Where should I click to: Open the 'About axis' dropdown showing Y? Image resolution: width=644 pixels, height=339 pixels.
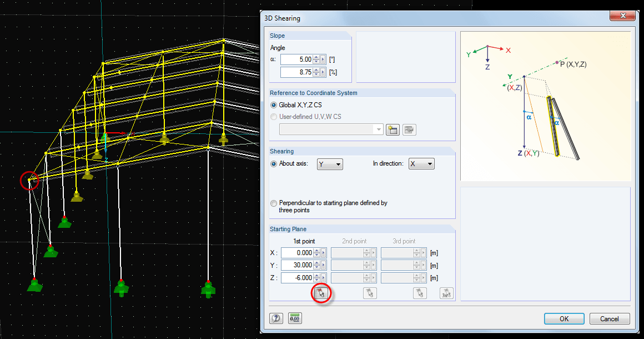point(329,163)
